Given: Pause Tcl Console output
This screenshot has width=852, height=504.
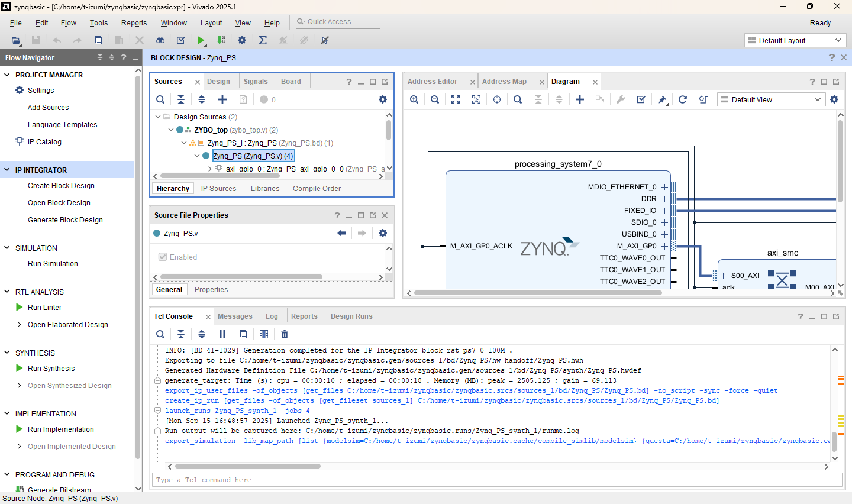Looking at the screenshot, I should coord(222,334).
